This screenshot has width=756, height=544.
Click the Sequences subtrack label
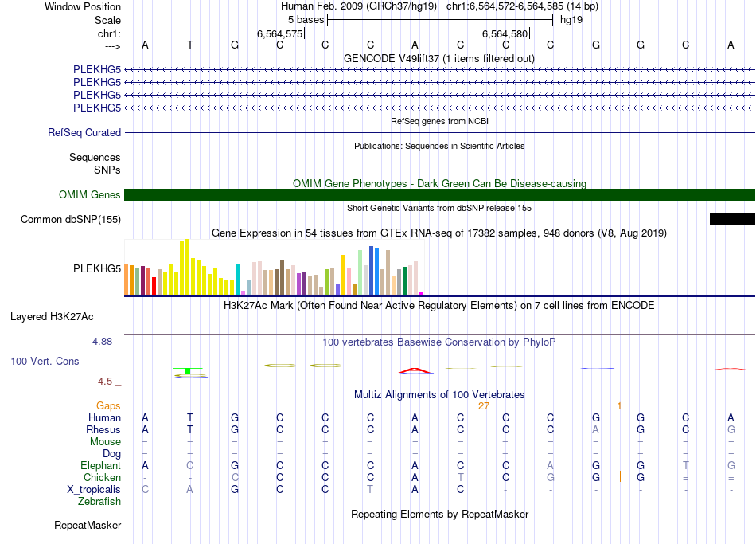click(x=95, y=158)
